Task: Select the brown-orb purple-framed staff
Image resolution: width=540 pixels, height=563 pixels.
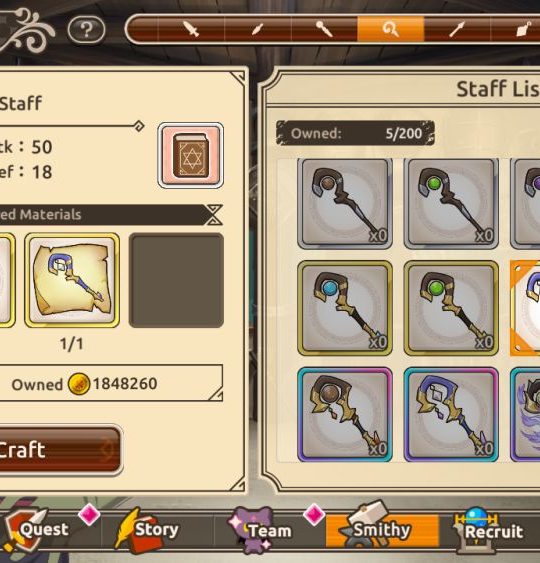Action: click(345, 414)
